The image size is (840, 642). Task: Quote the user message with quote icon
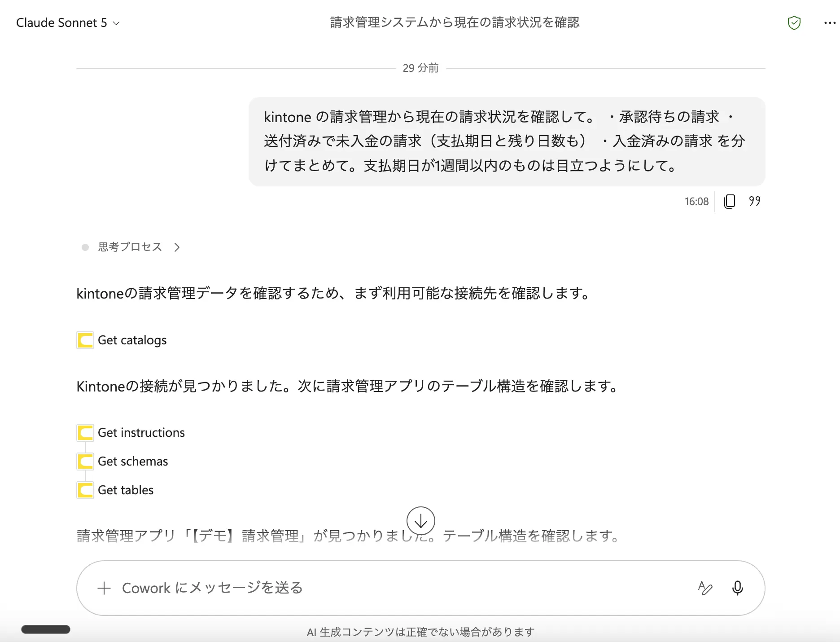pyautogui.click(x=755, y=201)
